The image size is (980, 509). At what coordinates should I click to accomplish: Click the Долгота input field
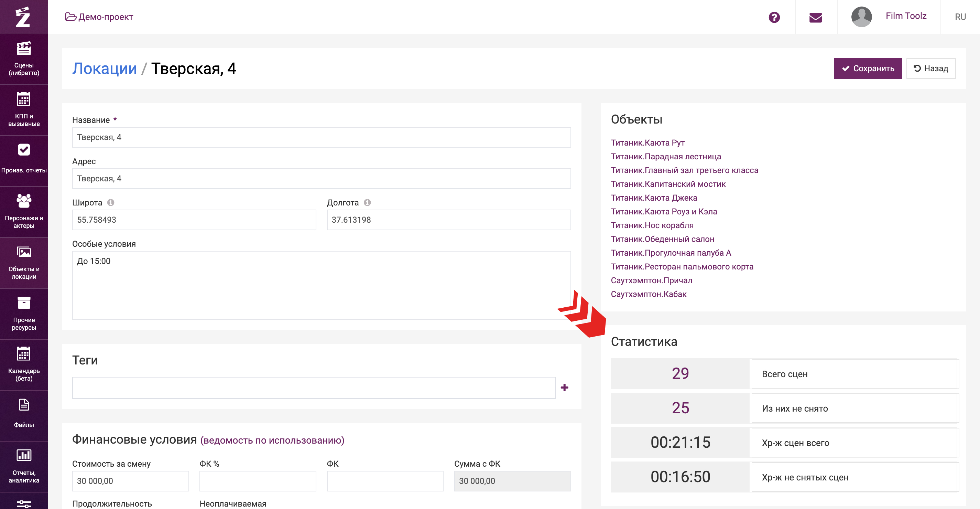pyautogui.click(x=449, y=220)
